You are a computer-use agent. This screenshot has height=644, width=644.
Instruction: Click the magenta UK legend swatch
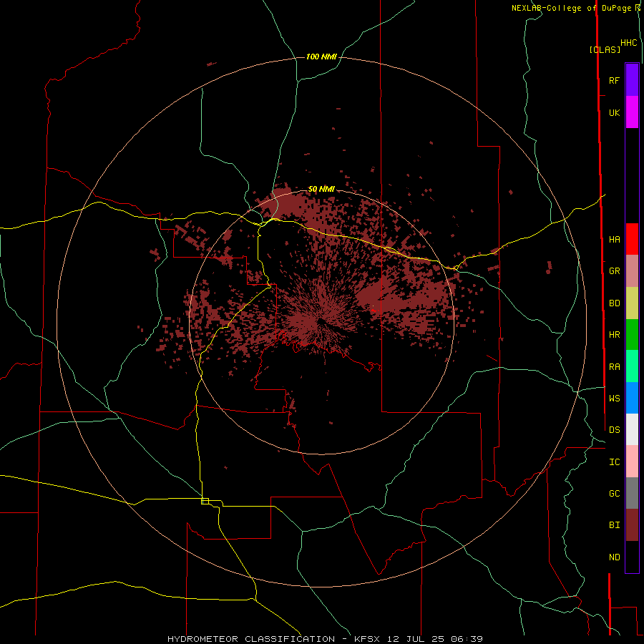632,112
